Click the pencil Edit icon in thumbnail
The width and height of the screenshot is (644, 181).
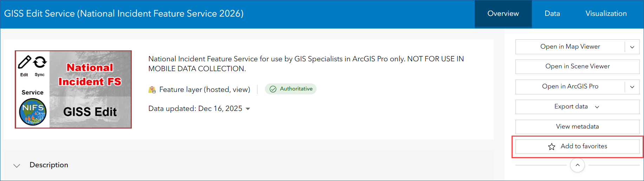(x=24, y=62)
